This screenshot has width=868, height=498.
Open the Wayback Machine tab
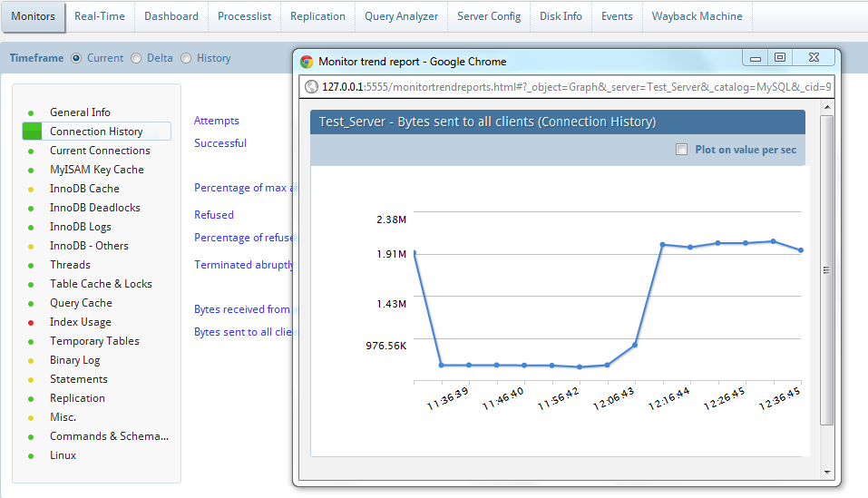pyautogui.click(x=697, y=16)
